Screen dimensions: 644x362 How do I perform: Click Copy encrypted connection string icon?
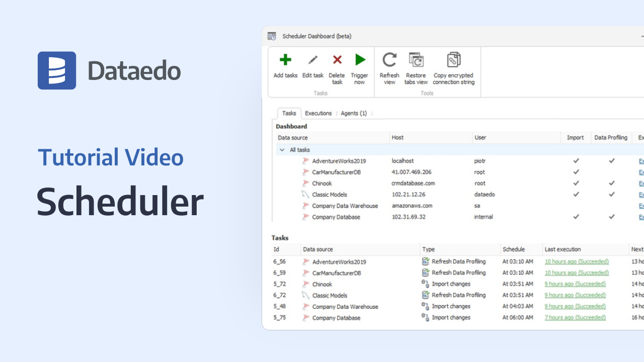click(454, 60)
